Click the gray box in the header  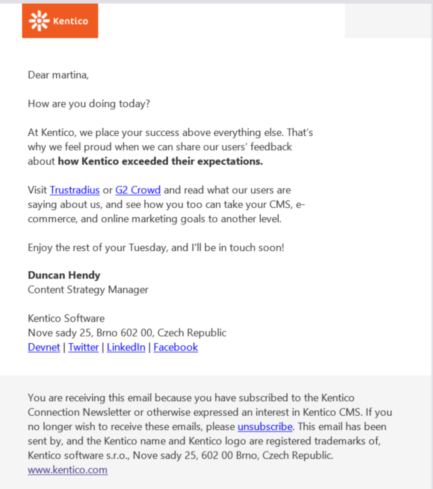pos(388,21)
